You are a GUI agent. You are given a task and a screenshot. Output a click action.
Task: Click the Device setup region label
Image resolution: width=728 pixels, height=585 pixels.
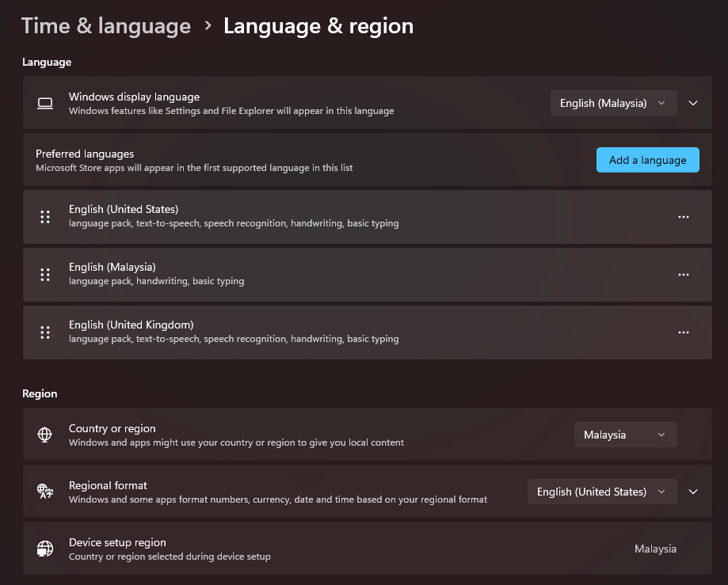click(x=117, y=542)
